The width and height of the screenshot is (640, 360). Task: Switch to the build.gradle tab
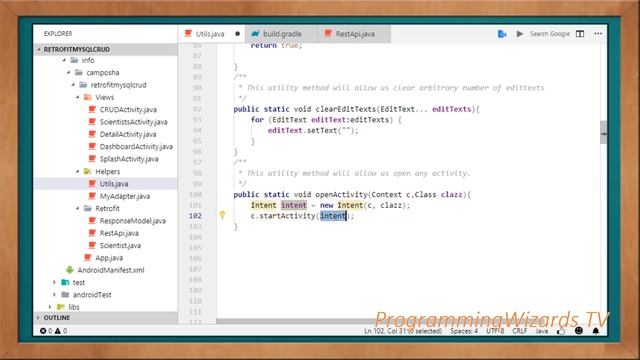281,34
